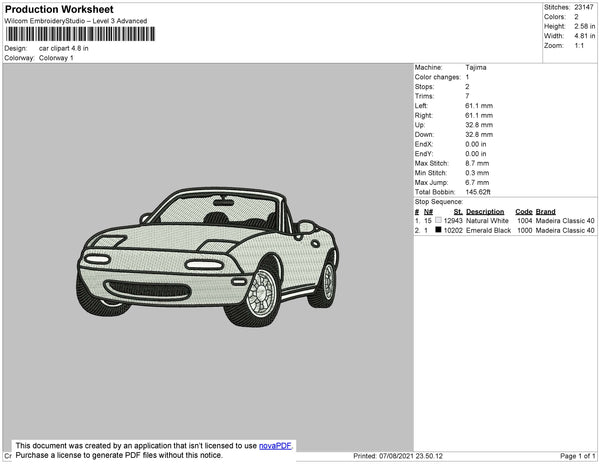Image resolution: width=600 pixels, height=464 pixels.
Task: Click the Emerald Black color swatch
Action: click(x=438, y=230)
